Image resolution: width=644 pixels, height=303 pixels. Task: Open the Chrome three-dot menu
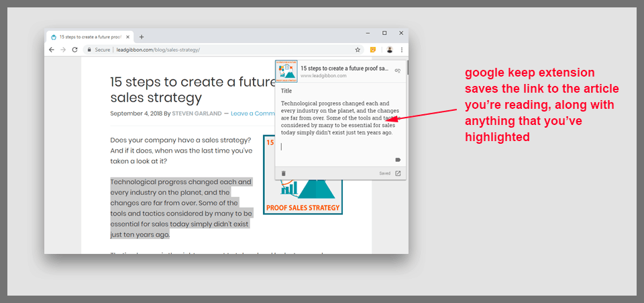point(402,50)
